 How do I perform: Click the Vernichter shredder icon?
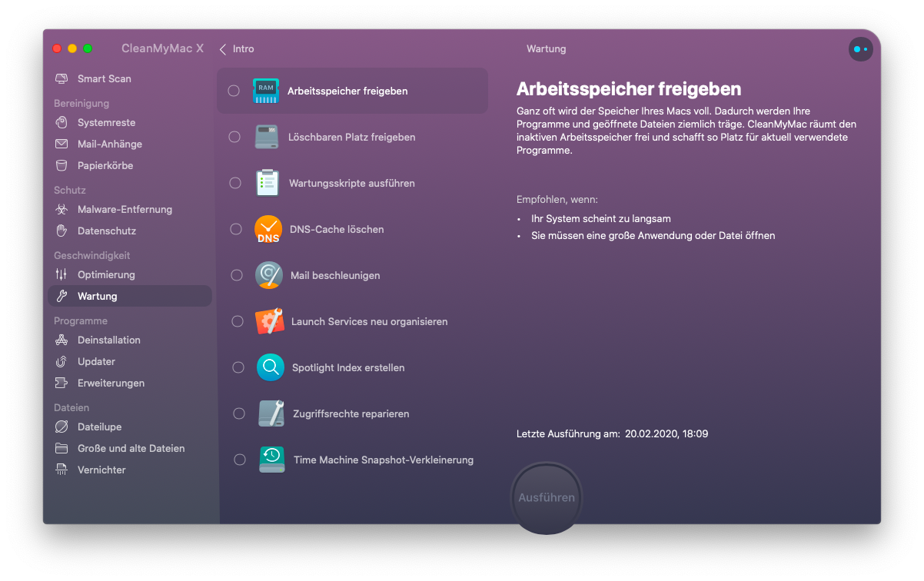pos(61,470)
